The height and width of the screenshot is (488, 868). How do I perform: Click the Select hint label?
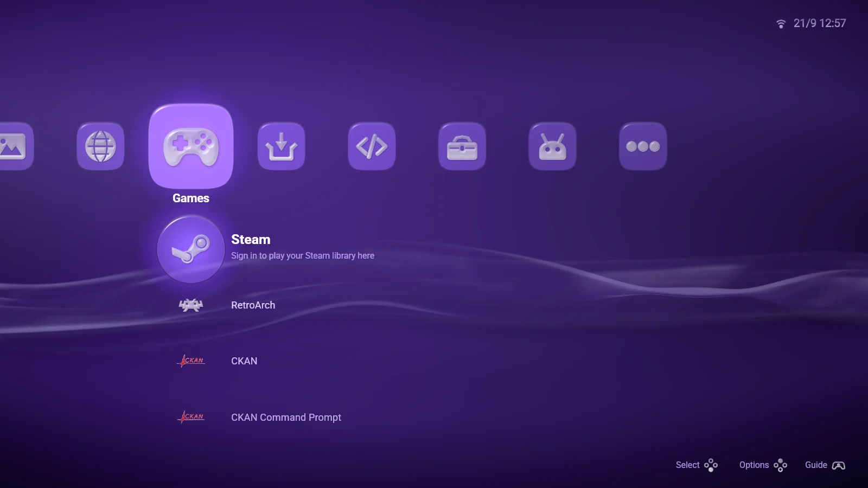[x=687, y=465]
